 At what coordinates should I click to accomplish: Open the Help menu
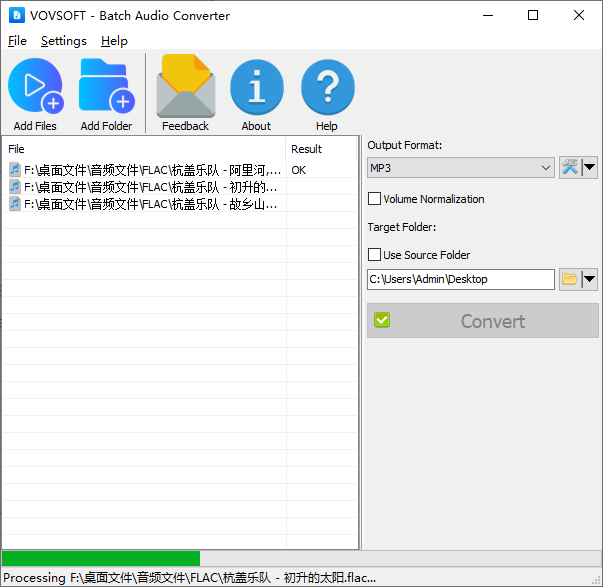coord(114,41)
